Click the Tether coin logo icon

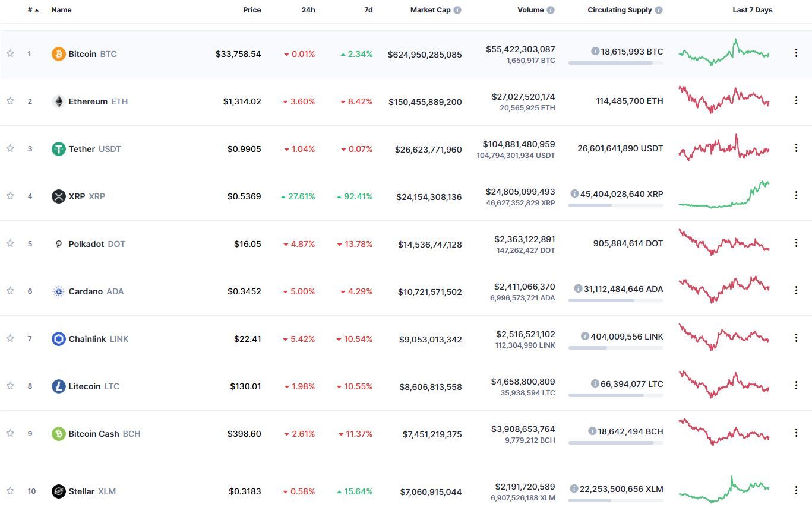58,149
